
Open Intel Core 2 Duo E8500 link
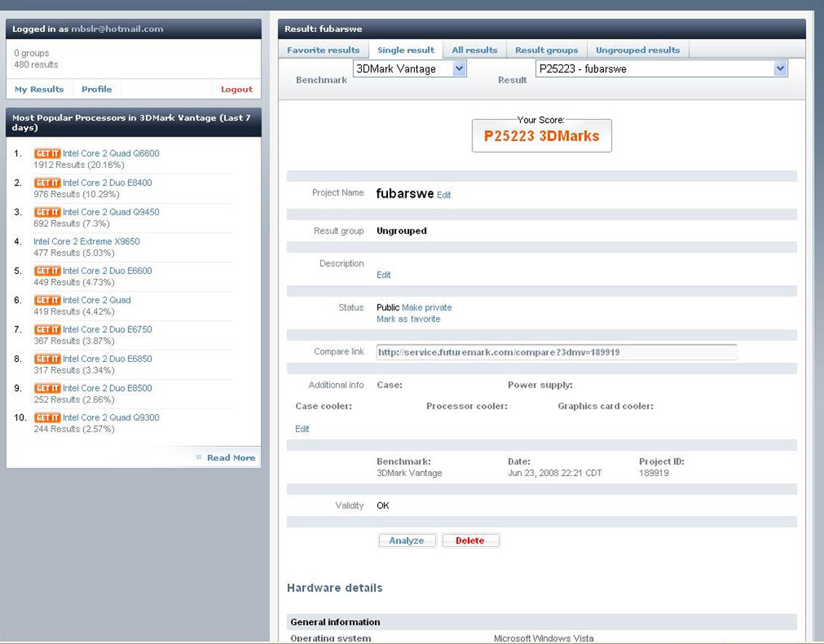tap(108, 389)
